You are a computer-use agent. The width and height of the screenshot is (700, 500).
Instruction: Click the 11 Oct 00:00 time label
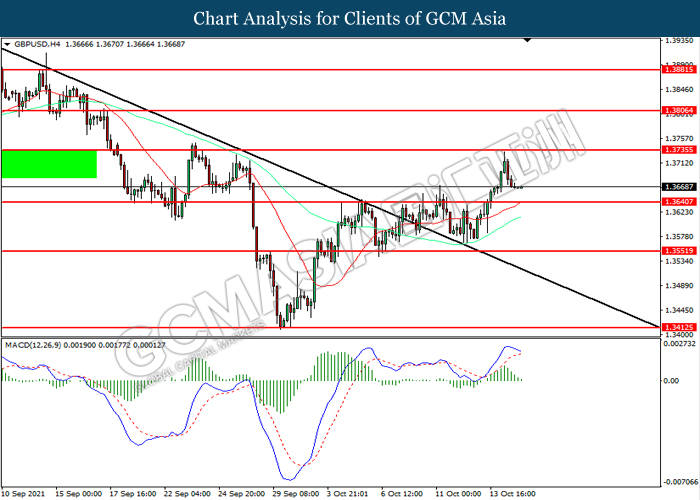pyautogui.click(x=458, y=494)
